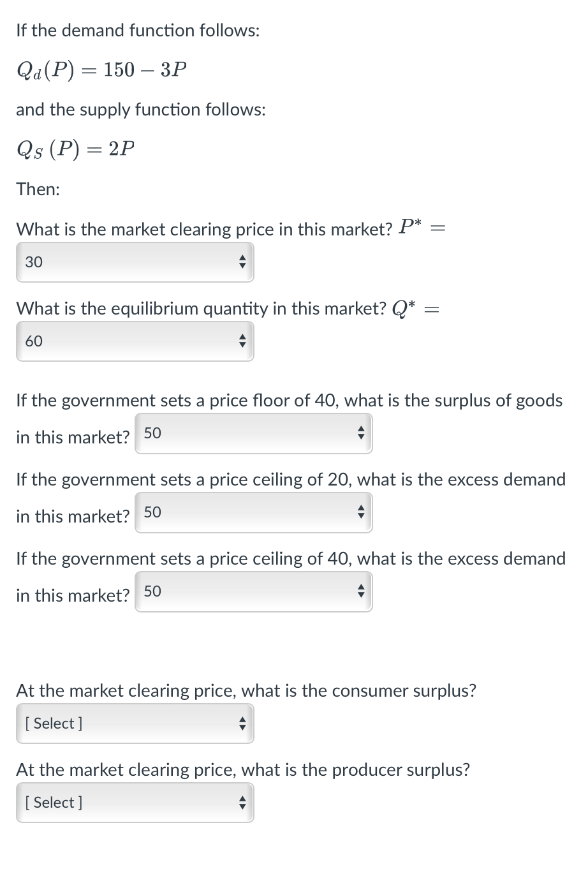
Task: Open the price floor surplus dropdown
Action: click(253, 434)
